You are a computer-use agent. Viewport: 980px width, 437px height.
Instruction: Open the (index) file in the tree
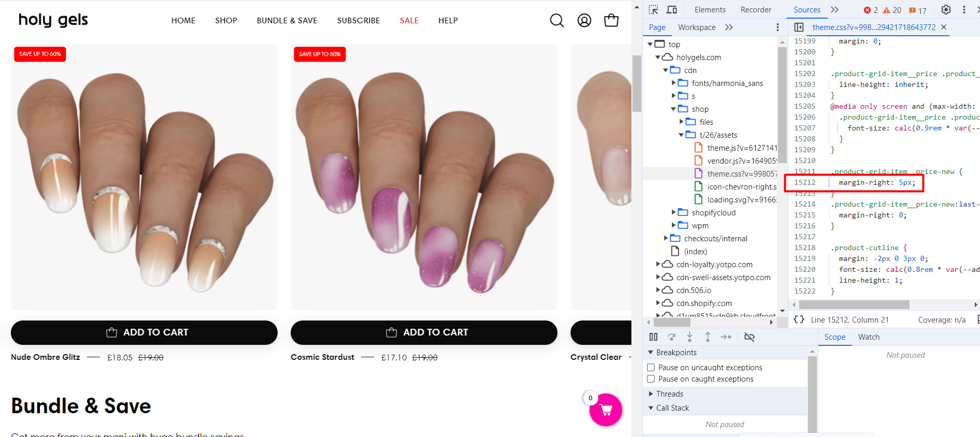pyautogui.click(x=689, y=252)
